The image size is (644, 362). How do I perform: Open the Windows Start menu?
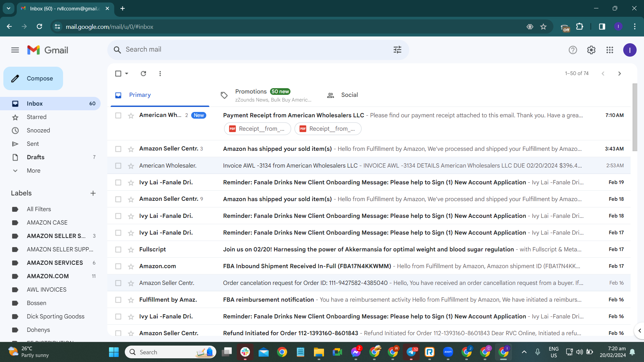point(114,352)
